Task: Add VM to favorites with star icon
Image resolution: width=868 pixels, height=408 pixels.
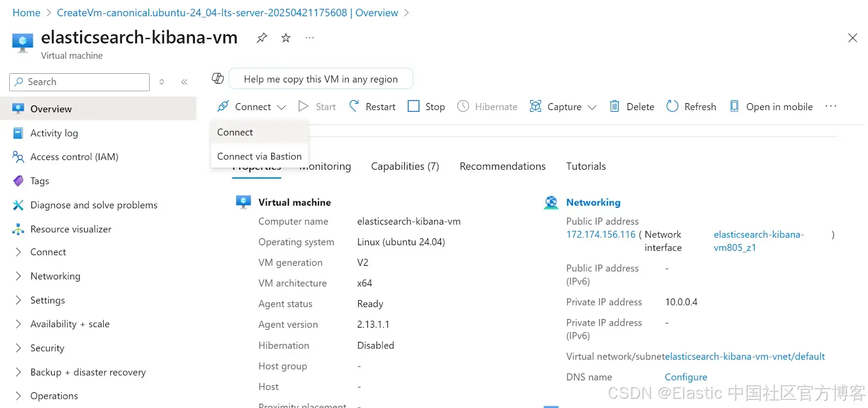Action: coord(286,38)
